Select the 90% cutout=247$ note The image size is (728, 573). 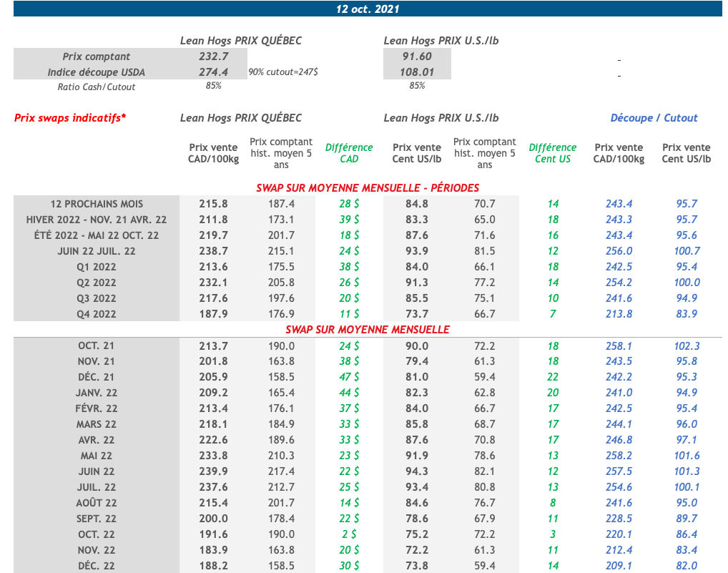pyautogui.click(x=283, y=72)
